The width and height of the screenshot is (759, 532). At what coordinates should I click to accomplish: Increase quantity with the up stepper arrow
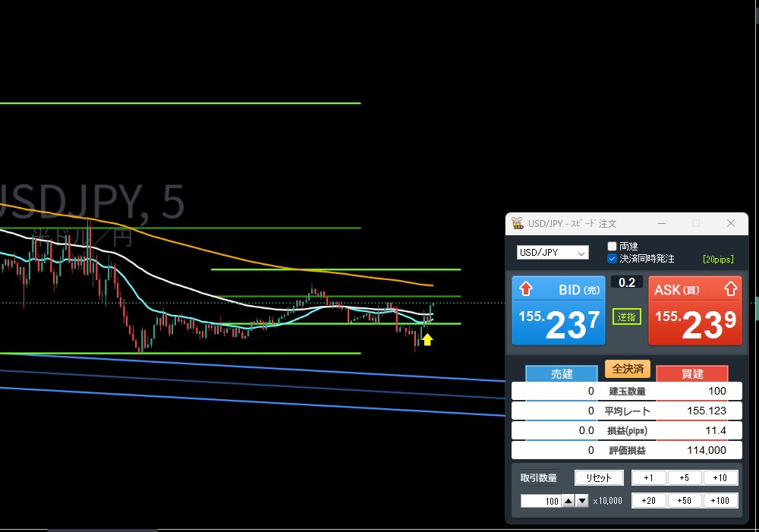pyautogui.click(x=568, y=501)
